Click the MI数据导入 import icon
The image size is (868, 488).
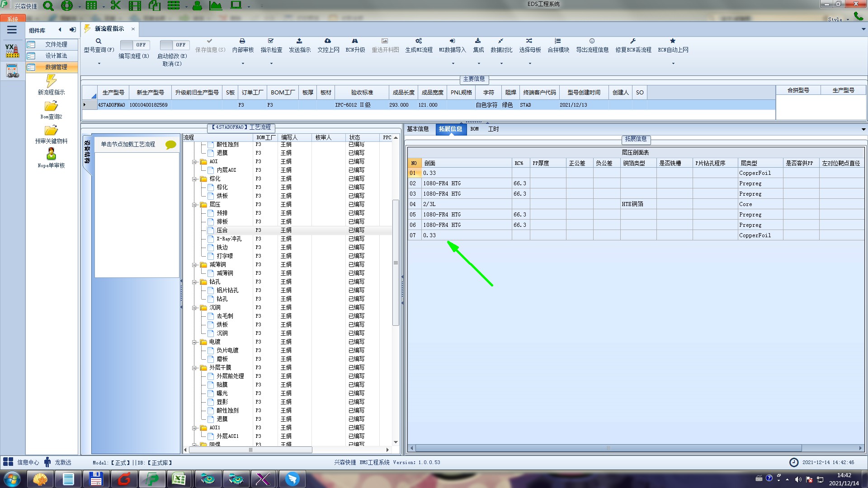coord(452,41)
